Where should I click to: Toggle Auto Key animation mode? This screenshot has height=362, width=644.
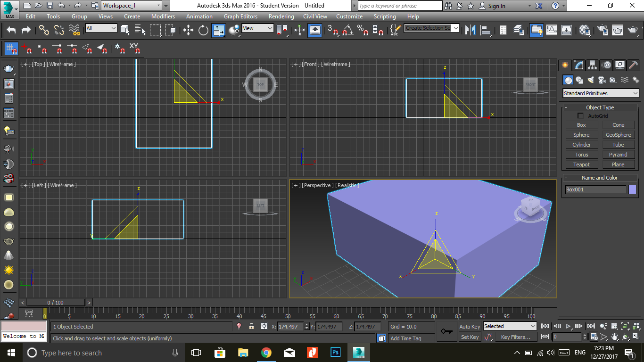(470, 327)
